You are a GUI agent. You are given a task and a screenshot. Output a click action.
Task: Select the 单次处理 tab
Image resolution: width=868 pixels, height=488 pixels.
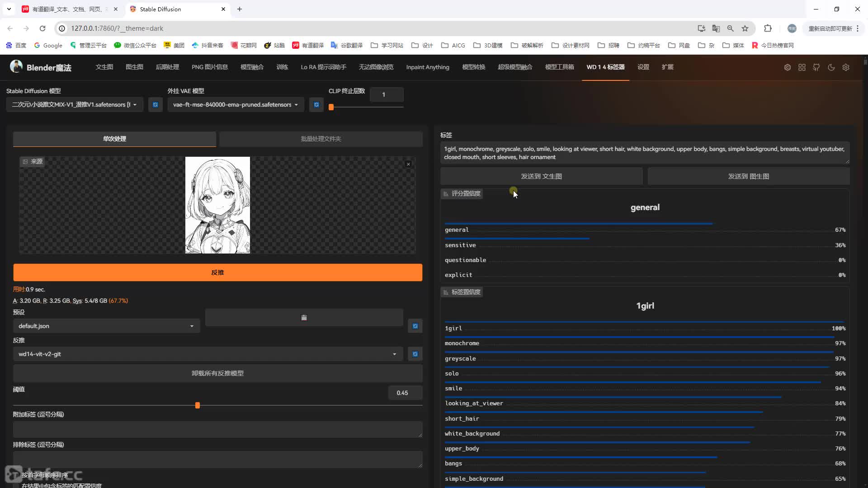point(114,139)
